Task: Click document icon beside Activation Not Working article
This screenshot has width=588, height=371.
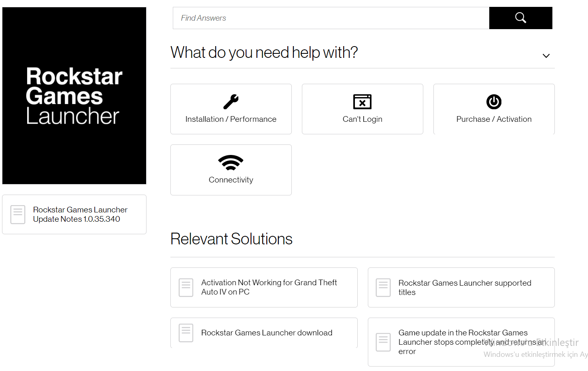Action: pos(186,287)
